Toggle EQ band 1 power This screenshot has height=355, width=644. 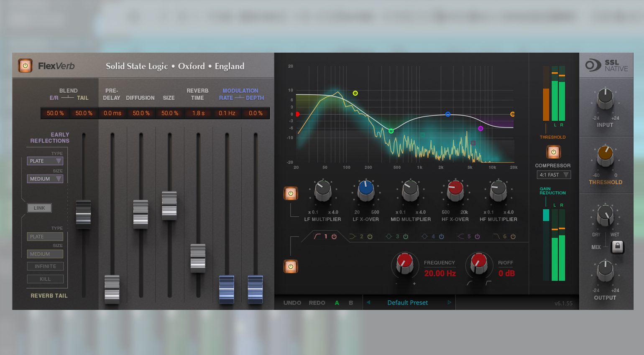pyautogui.click(x=334, y=236)
